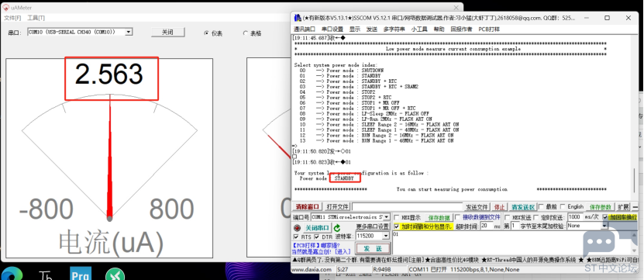Open the 多字符串 menu in SSCOM
The image size is (644, 280).
pyautogui.click(x=394, y=29)
